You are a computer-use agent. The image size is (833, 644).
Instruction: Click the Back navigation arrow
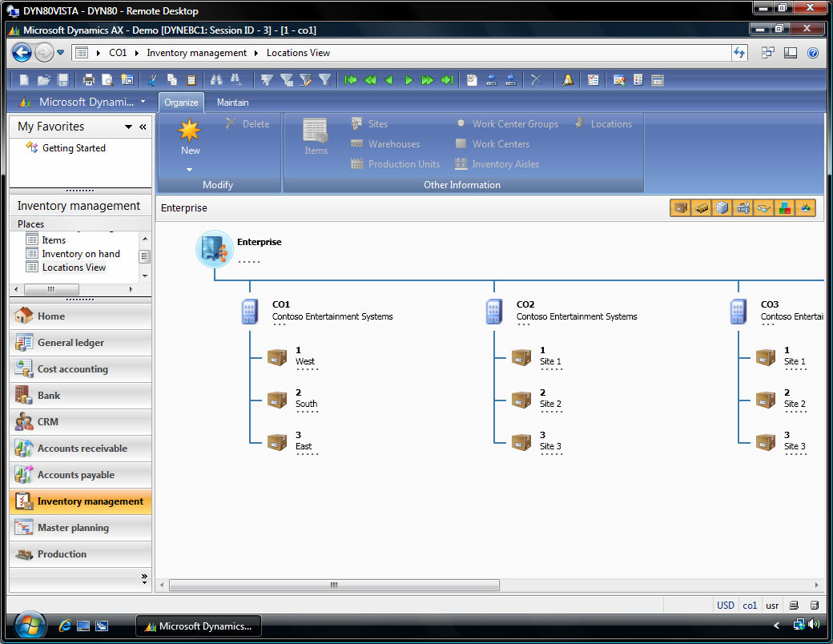tap(22, 53)
